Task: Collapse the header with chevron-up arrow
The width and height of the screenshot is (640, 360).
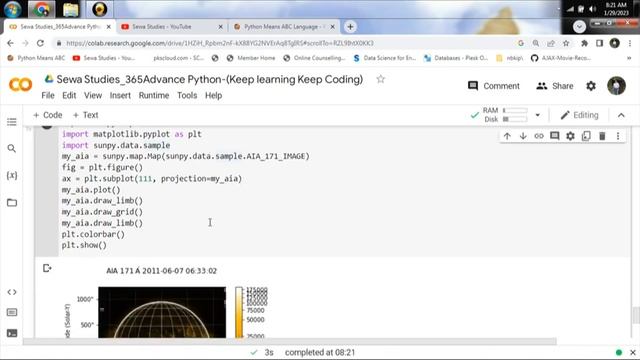Action: (621, 115)
